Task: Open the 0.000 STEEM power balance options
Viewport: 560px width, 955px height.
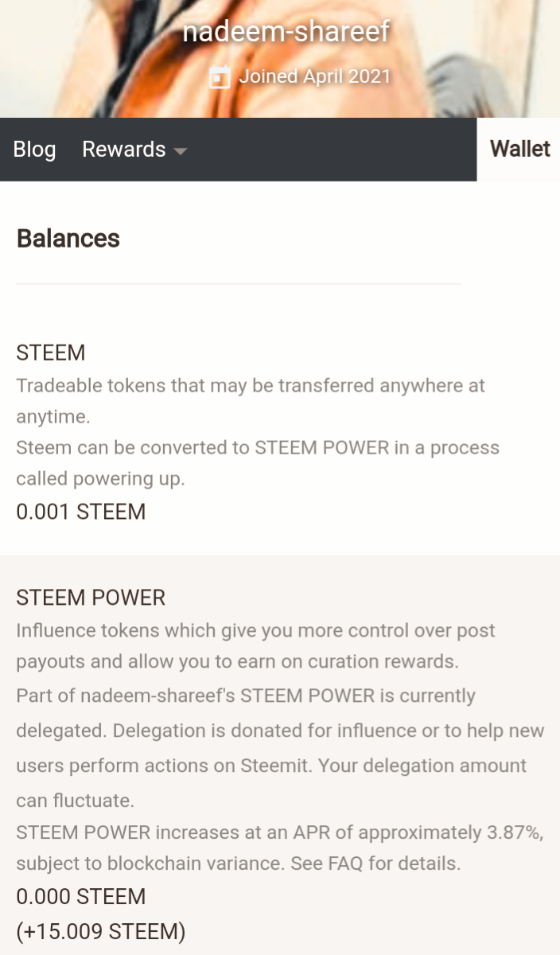Action: 81,896
